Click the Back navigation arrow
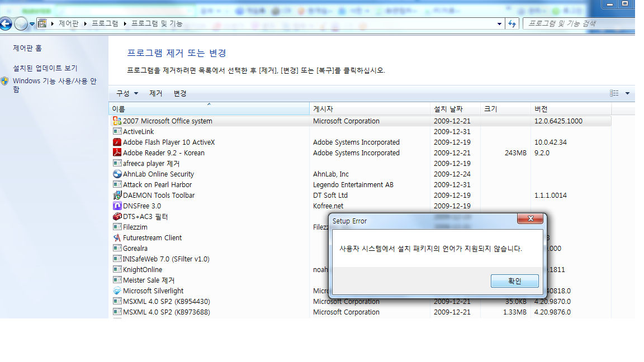This screenshot has width=644, height=362. point(6,24)
